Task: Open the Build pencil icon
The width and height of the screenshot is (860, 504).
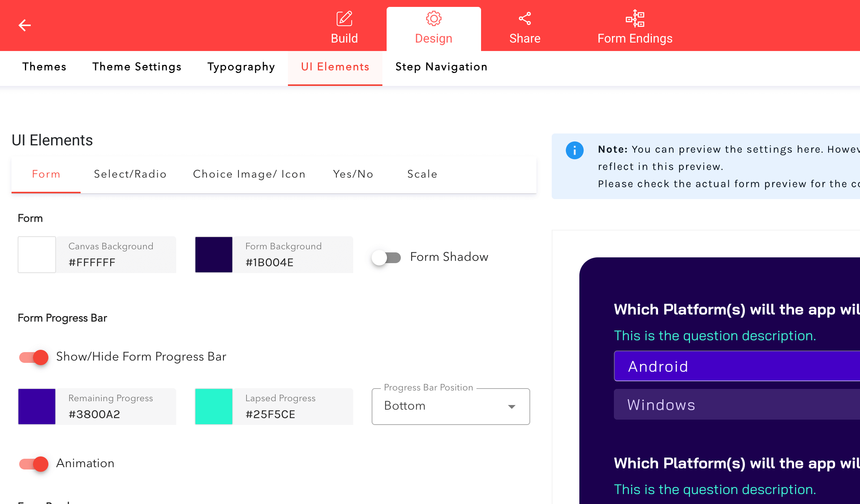Action: pyautogui.click(x=344, y=18)
